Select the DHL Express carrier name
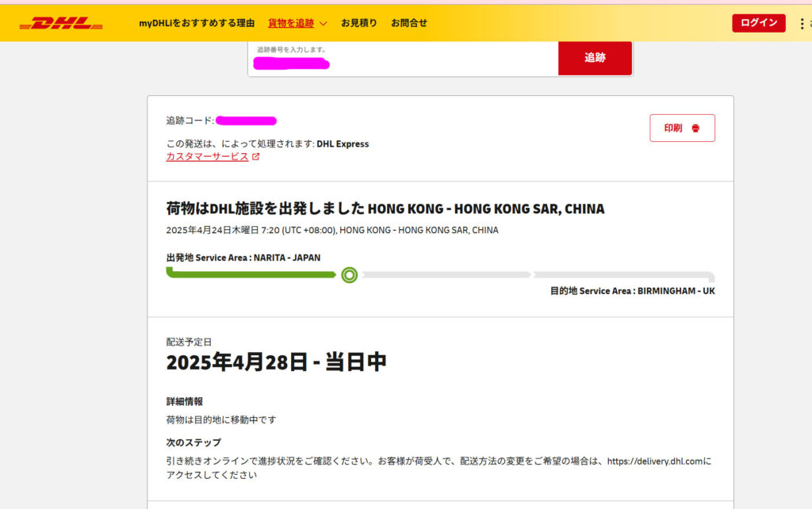The width and height of the screenshot is (812, 509). [343, 144]
